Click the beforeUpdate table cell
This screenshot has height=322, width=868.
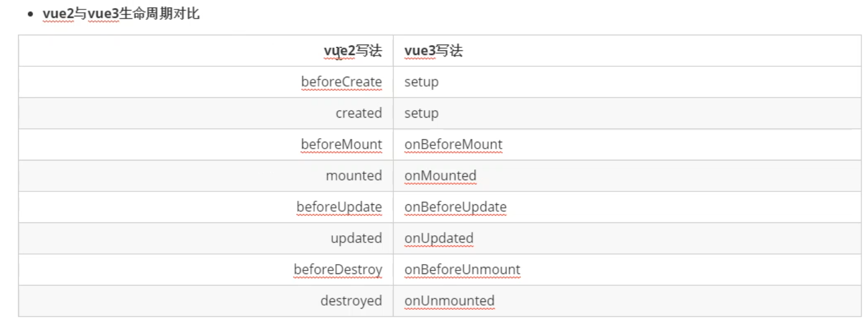click(x=339, y=207)
